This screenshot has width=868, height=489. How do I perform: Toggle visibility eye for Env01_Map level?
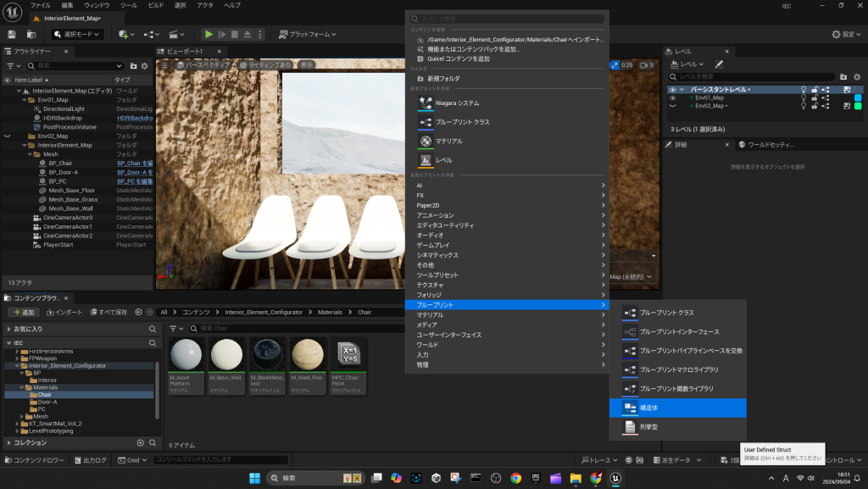672,97
